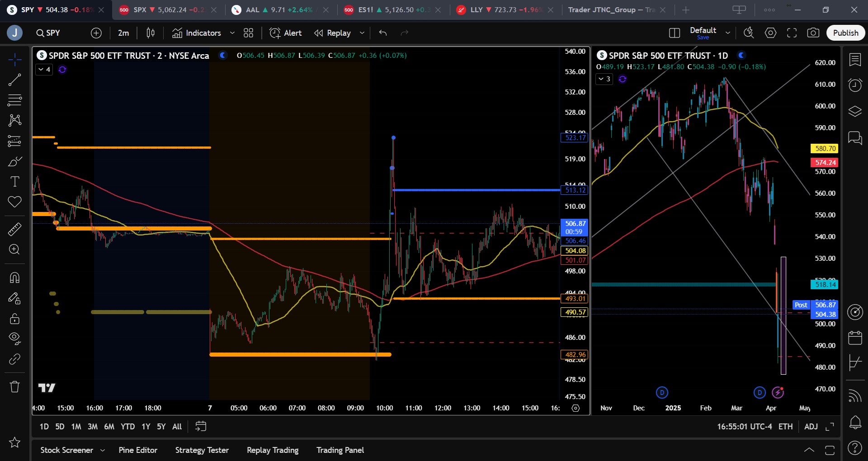Screen dimensions: 868x461
Task: Expand Stock Screener dropdown arrow
Action: 103,450
